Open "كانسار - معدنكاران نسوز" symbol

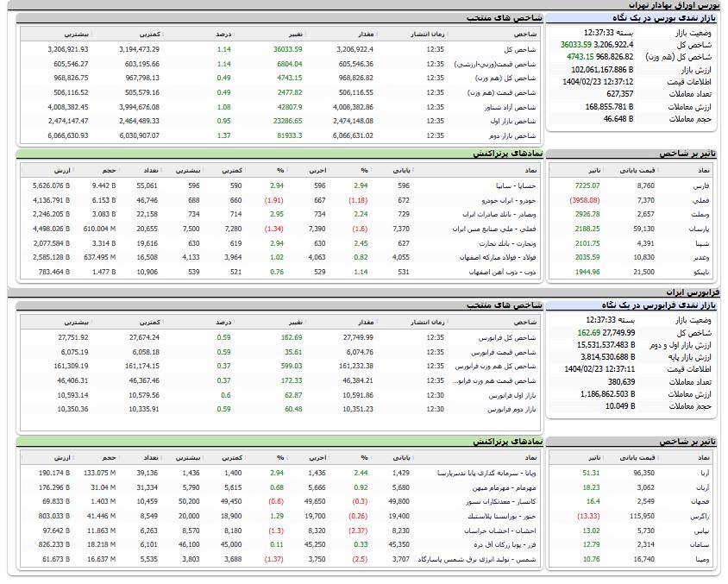pyautogui.click(x=501, y=501)
